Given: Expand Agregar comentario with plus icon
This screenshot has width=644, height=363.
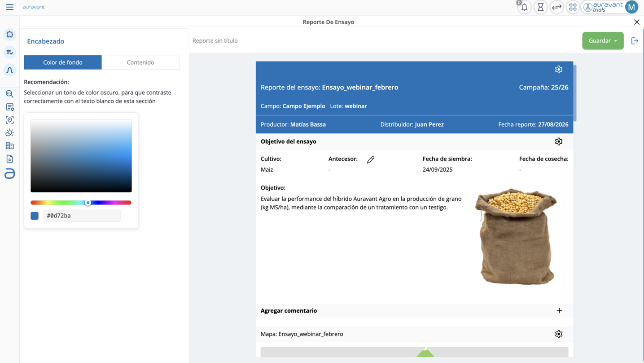Looking at the screenshot, I should 559,311.
